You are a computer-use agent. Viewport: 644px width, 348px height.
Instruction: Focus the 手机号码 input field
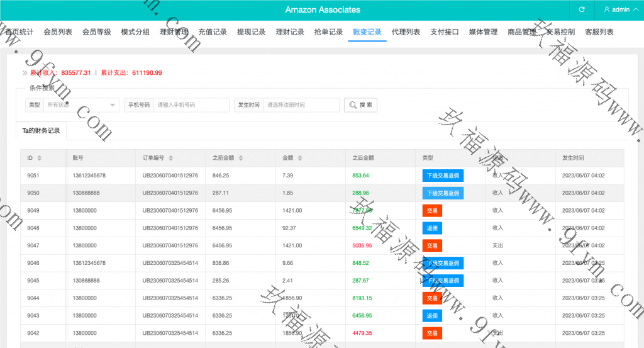pyautogui.click(x=191, y=105)
